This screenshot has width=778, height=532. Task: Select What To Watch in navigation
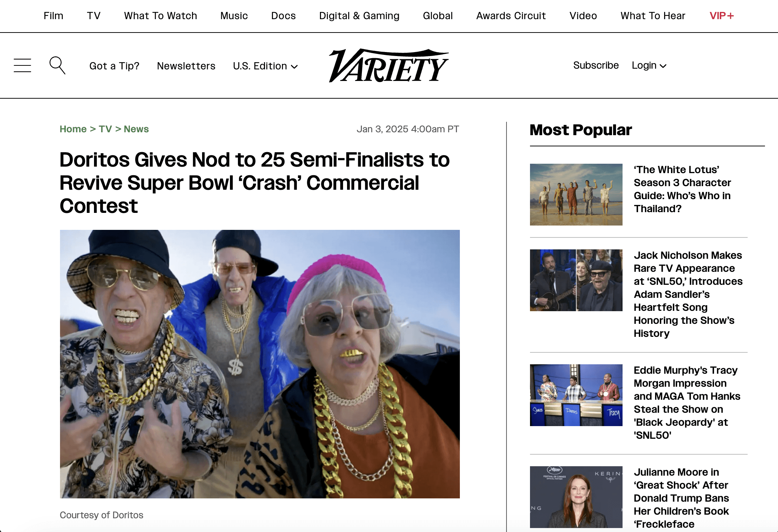point(161,16)
